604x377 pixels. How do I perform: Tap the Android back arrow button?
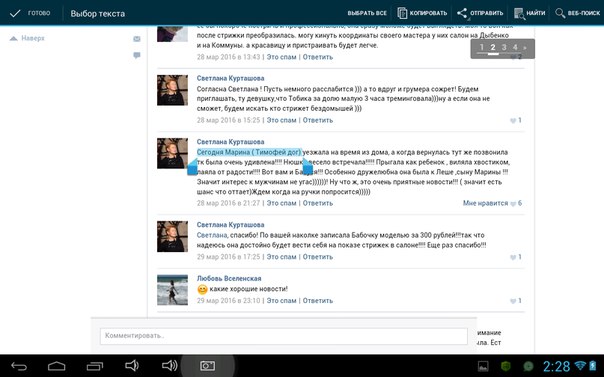point(19,366)
